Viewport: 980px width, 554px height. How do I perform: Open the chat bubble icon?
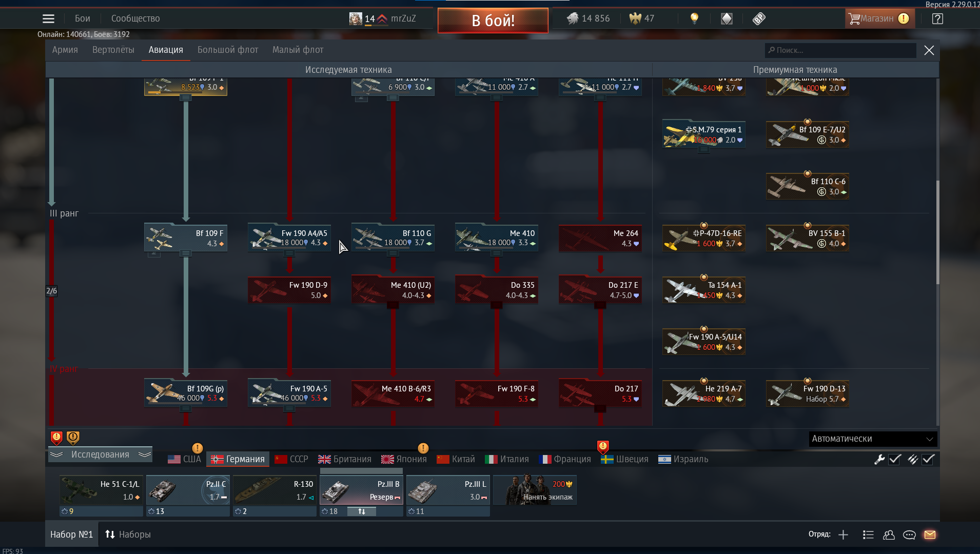point(909,535)
